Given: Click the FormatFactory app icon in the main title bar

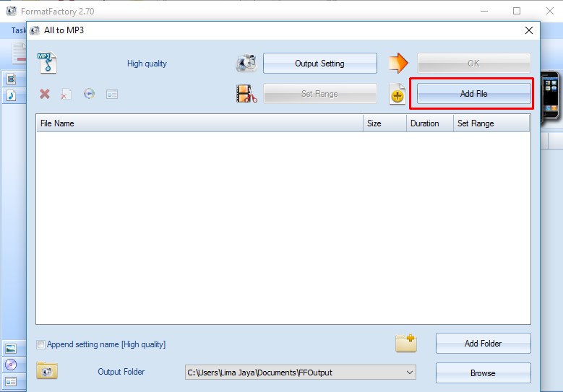Looking at the screenshot, I should 12,11.
